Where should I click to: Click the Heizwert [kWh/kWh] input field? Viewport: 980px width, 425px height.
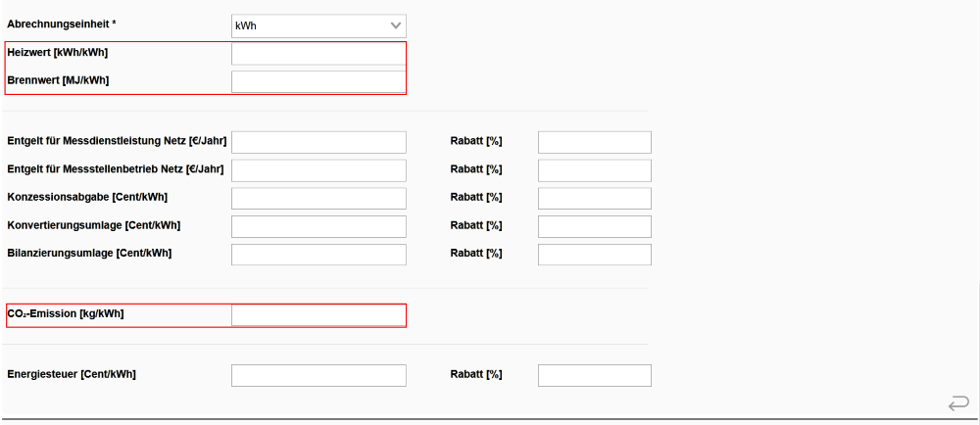(x=318, y=53)
